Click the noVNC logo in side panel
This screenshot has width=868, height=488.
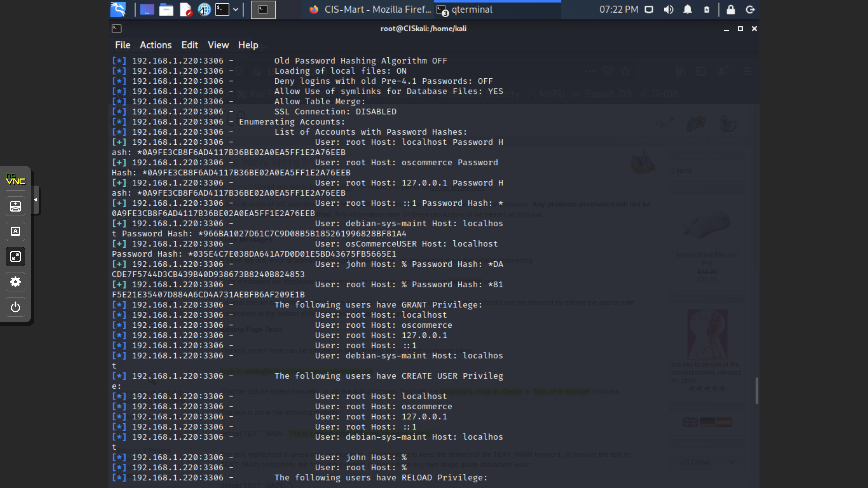pyautogui.click(x=16, y=178)
